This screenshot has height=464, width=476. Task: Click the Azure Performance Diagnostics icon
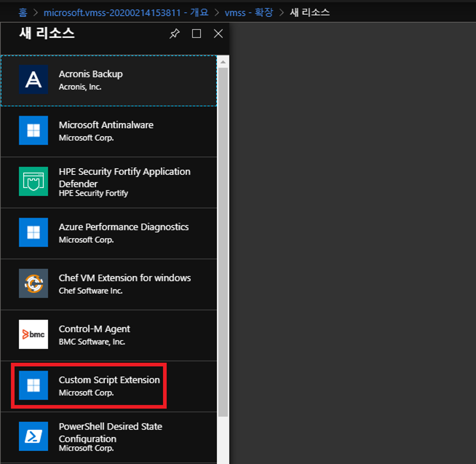point(33,233)
